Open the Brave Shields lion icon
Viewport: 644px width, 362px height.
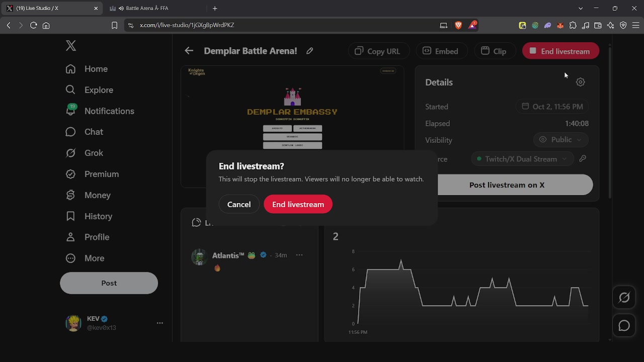[x=458, y=25]
